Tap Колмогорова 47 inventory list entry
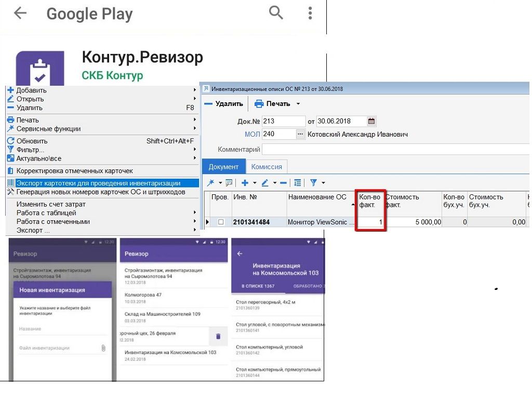The image size is (532, 399). point(174,298)
